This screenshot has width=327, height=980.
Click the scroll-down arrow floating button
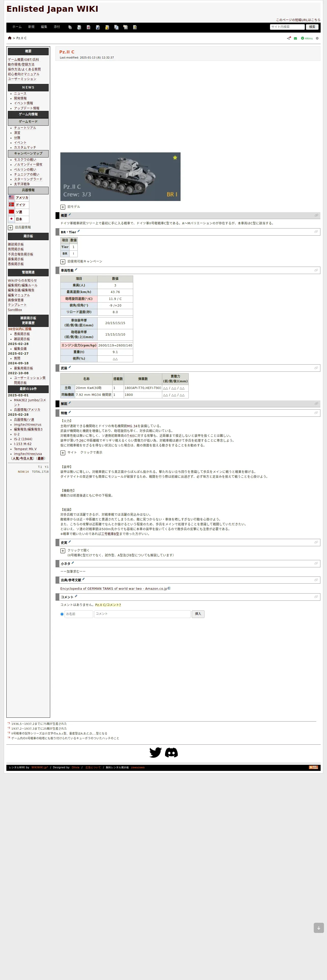coord(319,928)
